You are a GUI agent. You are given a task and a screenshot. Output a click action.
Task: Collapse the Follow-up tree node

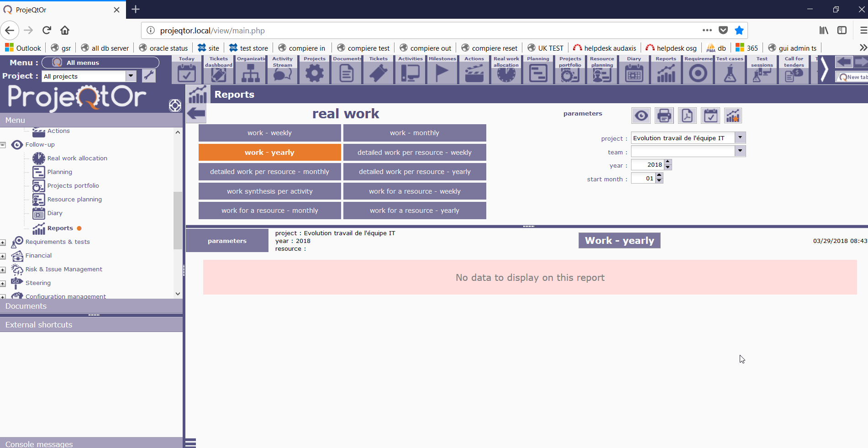click(3, 145)
